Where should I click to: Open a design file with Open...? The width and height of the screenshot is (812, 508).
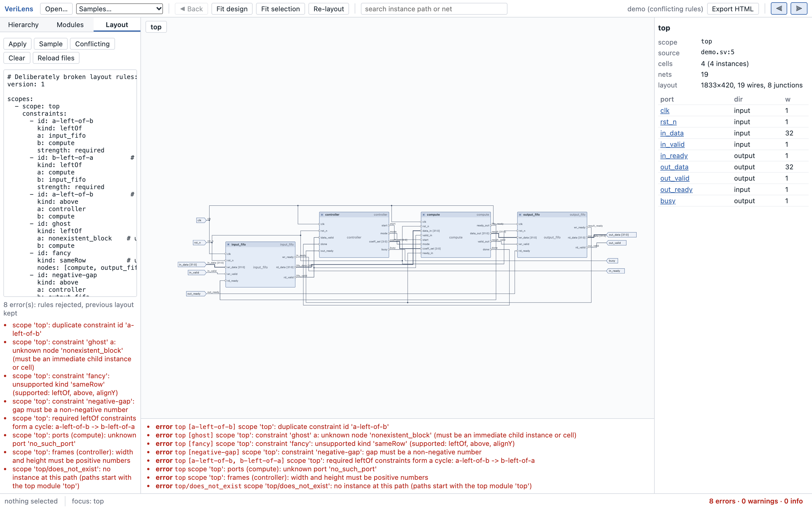56,9
